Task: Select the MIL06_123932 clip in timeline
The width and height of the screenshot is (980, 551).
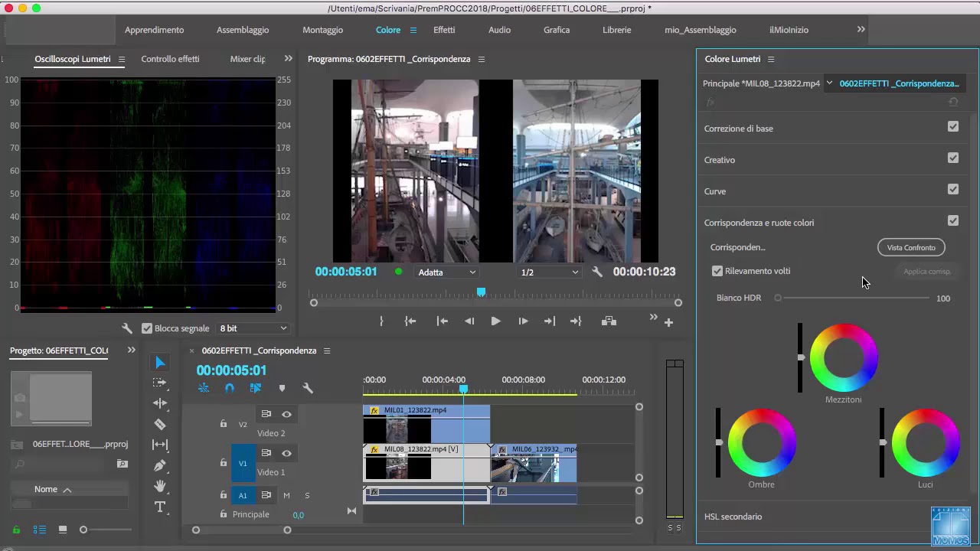Action: click(534, 463)
